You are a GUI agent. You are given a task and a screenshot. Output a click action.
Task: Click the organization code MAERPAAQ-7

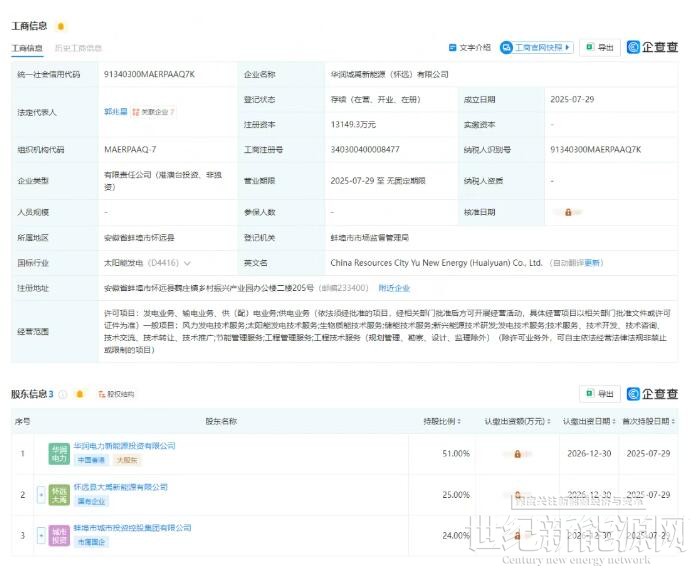[130, 150]
